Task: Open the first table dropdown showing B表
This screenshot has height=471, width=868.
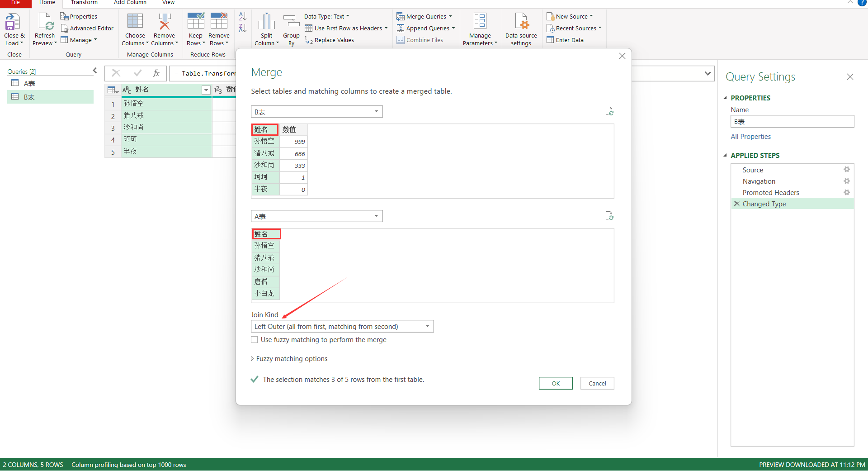Action: (317, 112)
